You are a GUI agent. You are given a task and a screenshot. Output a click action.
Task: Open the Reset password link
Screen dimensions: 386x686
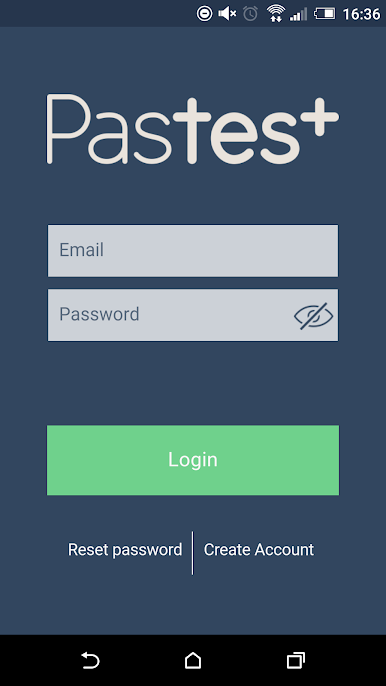click(125, 550)
